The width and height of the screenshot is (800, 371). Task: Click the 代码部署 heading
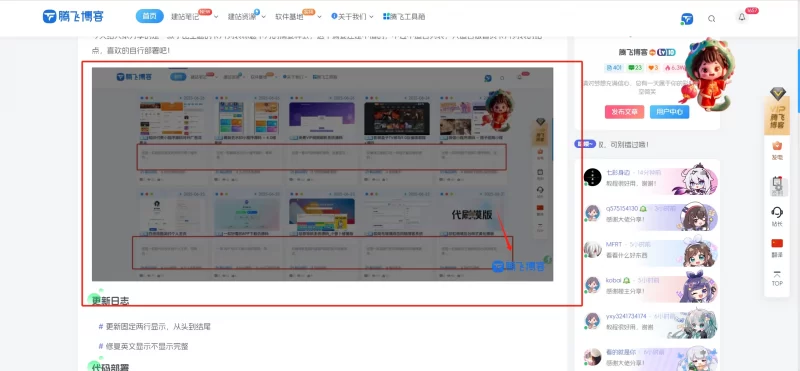click(110, 367)
